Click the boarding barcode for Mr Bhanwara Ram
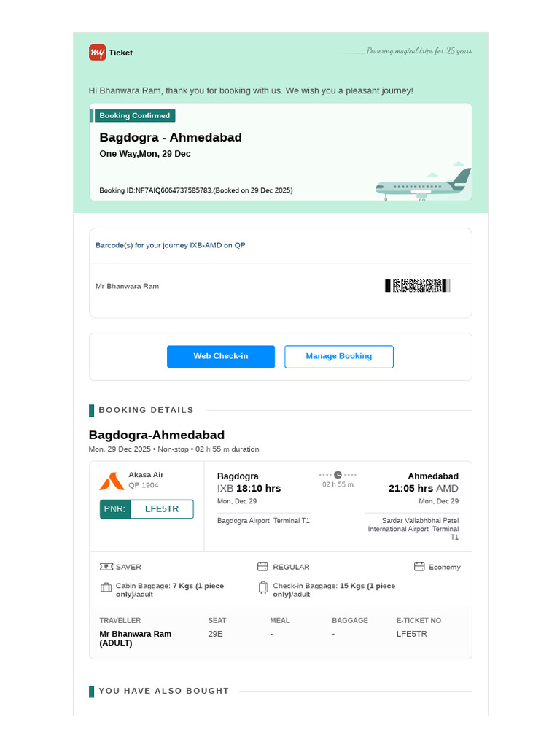Screen dimensions: 560x747 click(418, 286)
